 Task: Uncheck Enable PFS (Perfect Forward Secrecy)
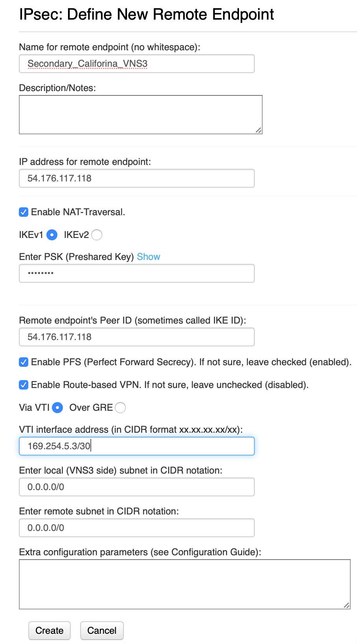tap(24, 362)
